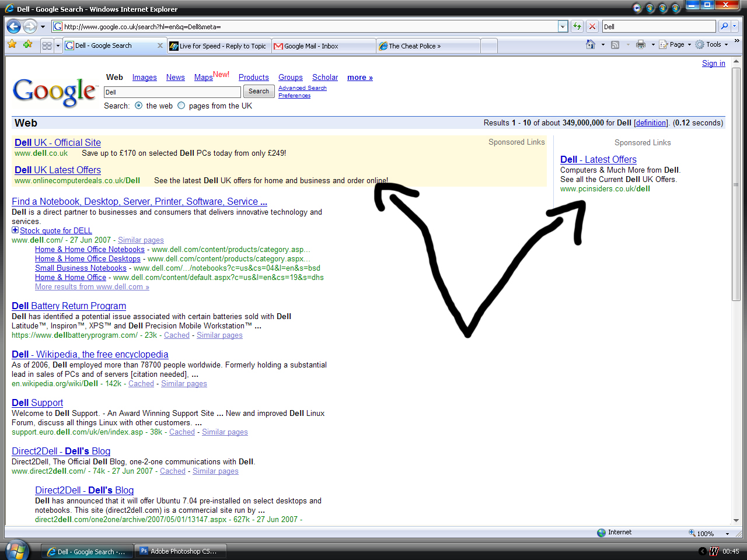This screenshot has width=747, height=560.
Task: Click the Forward navigation arrow
Action: [x=30, y=26]
